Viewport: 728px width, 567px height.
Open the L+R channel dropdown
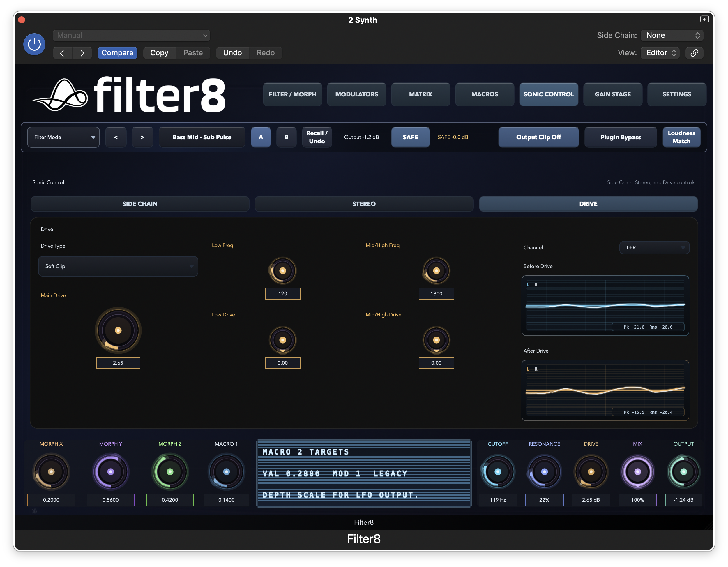coord(654,247)
